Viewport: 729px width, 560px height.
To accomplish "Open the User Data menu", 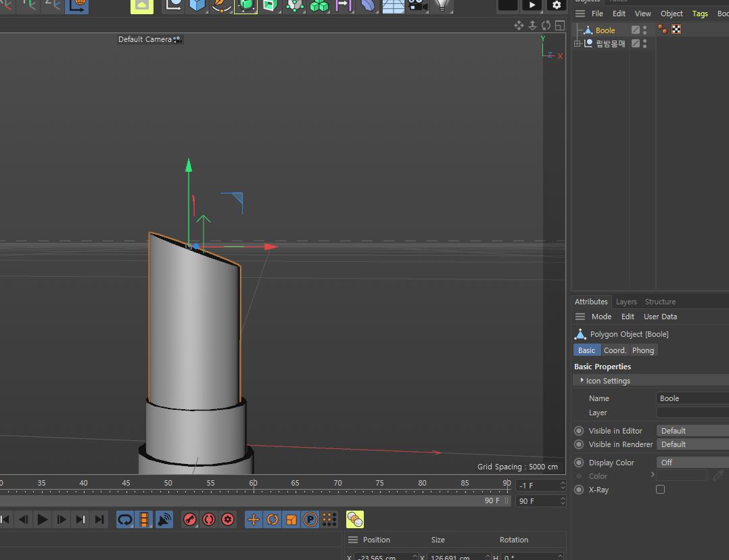I will 660,317.
